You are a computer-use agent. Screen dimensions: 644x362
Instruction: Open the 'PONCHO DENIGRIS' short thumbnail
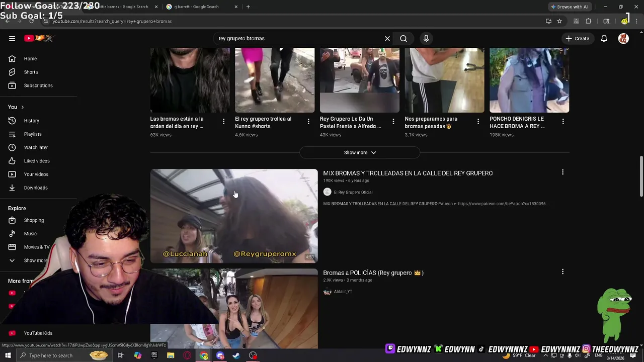pos(529,80)
